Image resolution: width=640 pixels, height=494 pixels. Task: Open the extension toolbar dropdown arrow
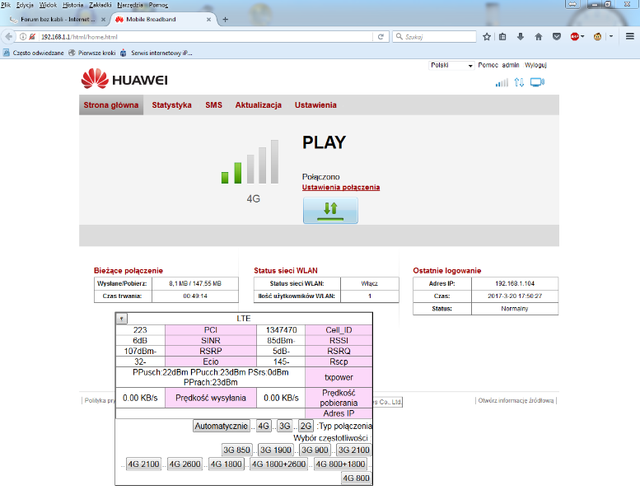point(611,37)
